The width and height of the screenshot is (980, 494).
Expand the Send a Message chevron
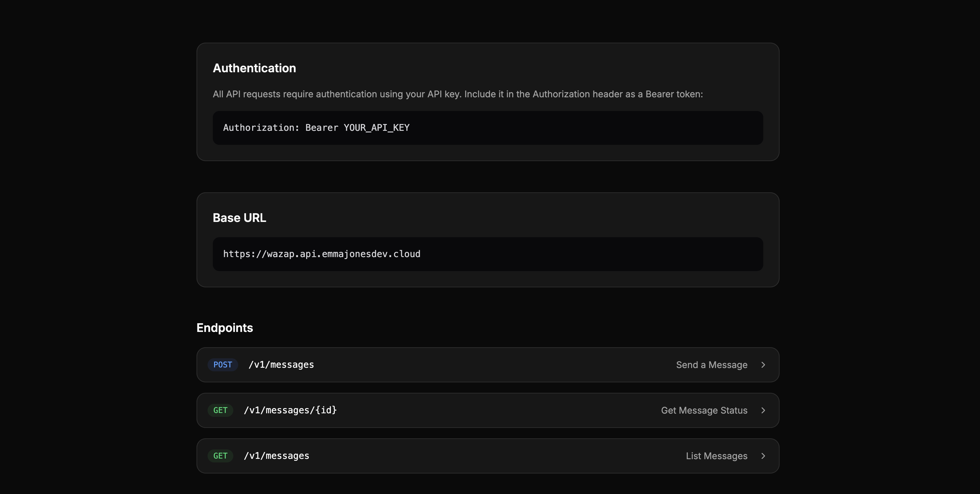coord(763,364)
